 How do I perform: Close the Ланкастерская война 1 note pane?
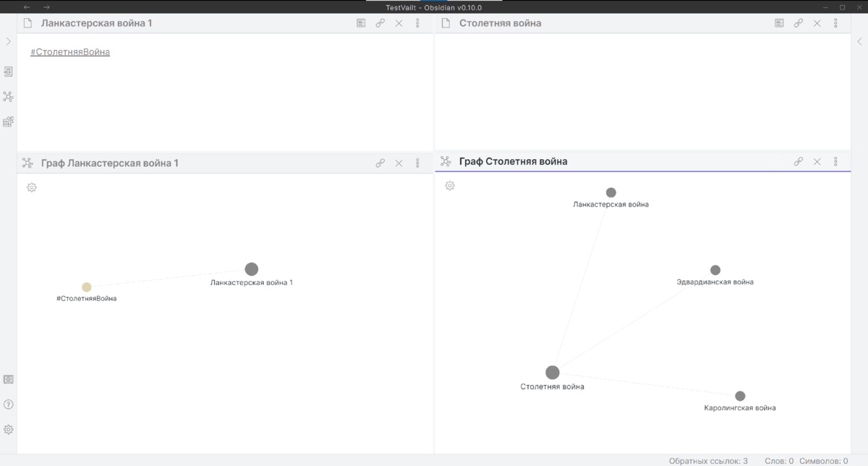tap(399, 23)
